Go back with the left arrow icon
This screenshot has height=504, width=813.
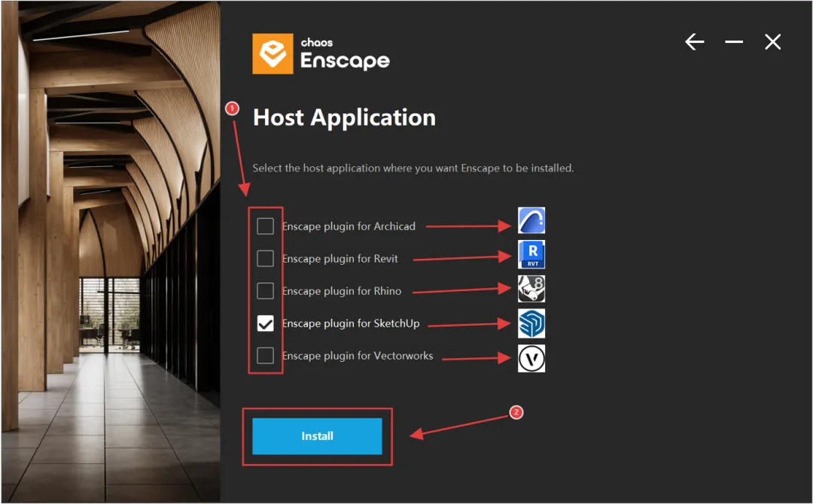(x=694, y=42)
